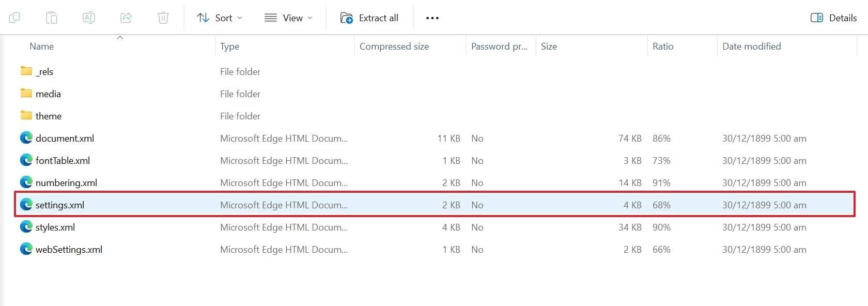
Task: Click the date modified of document.xml
Action: coord(764,138)
